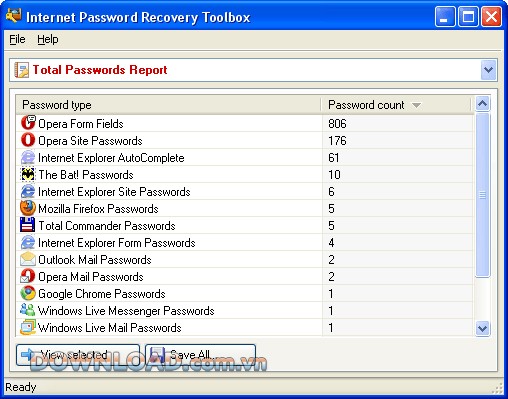Open the Help menu
This screenshot has width=508, height=399.
[x=48, y=39]
